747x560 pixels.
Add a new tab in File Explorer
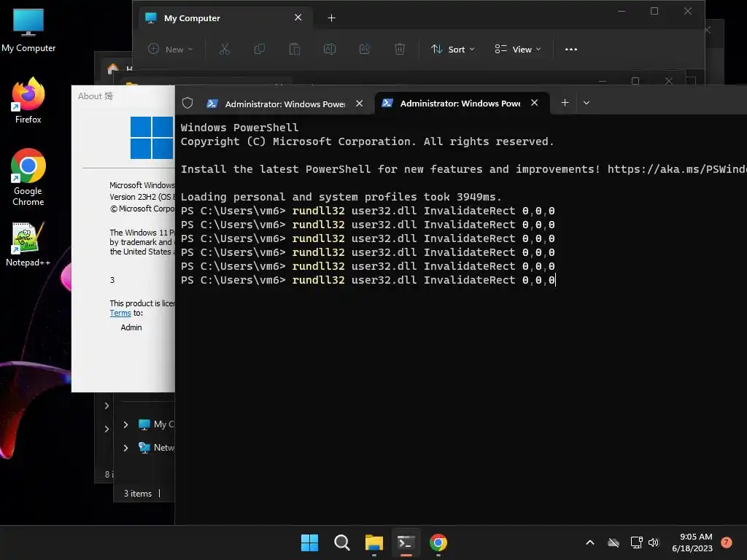coord(332,18)
